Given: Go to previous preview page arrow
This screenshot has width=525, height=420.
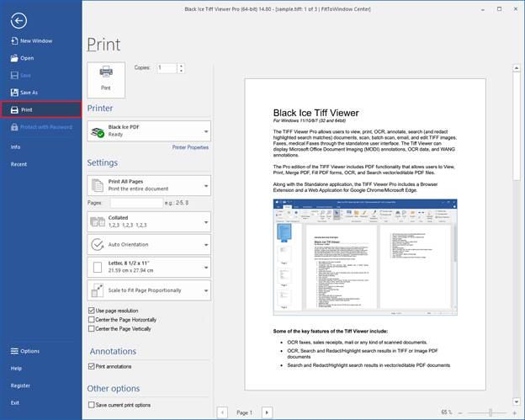Looking at the screenshot, I should click(222, 412).
